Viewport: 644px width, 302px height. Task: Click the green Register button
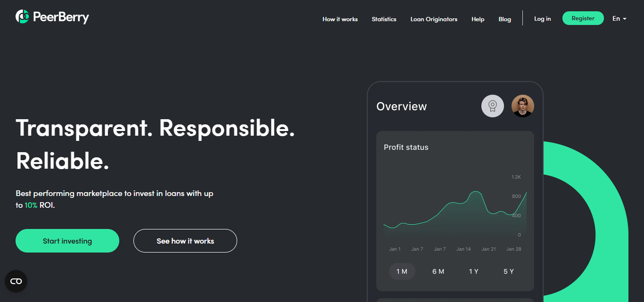[x=583, y=18]
